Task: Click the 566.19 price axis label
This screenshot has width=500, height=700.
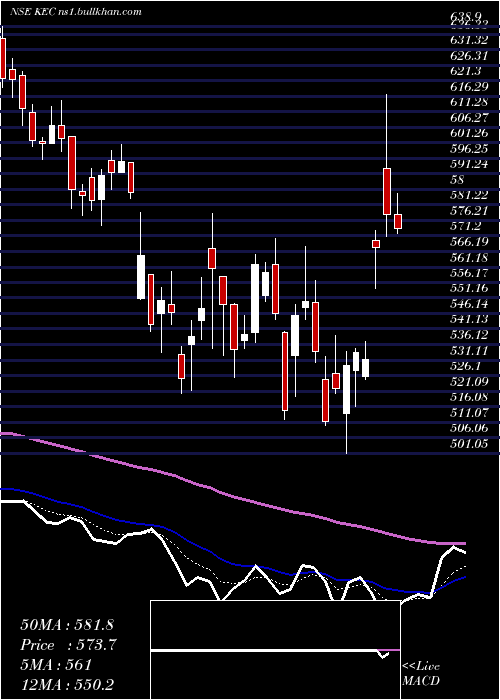Action: (x=470, y=242)
